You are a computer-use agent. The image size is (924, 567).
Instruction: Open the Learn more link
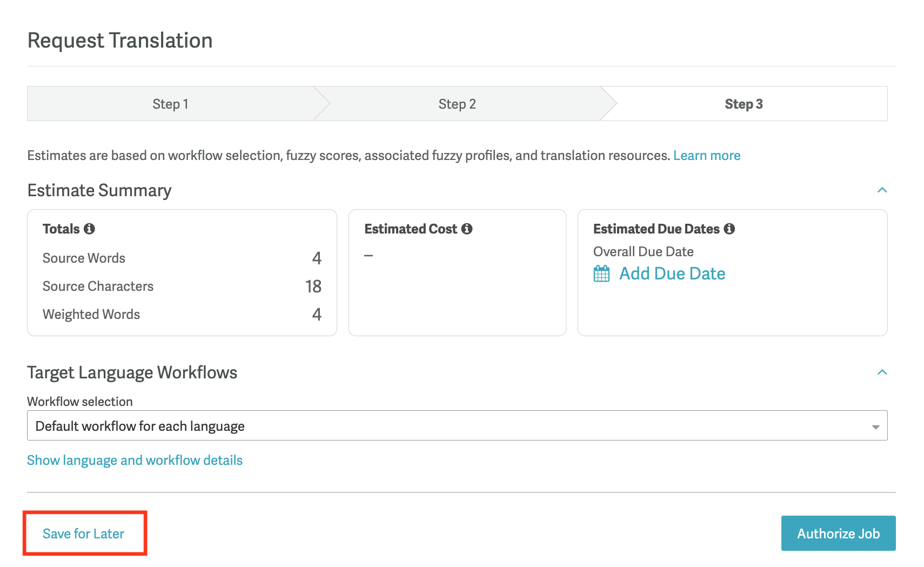click(x=707, y=156)
